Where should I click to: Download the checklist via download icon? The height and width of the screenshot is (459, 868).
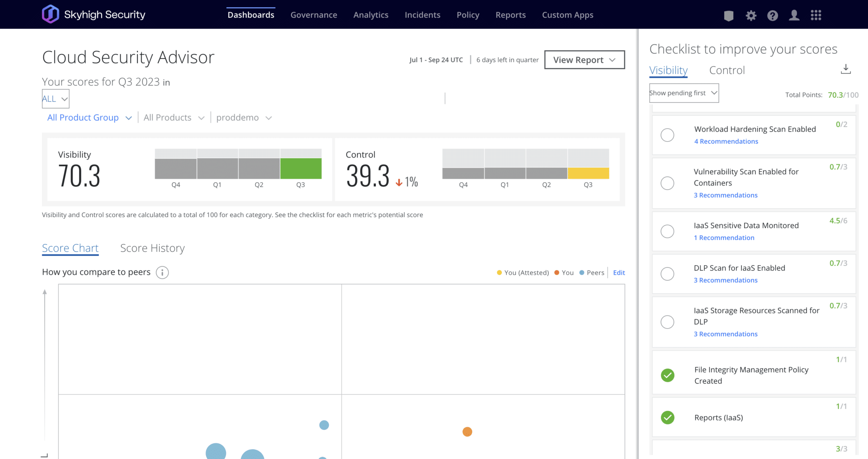click(x=846, y=69)
